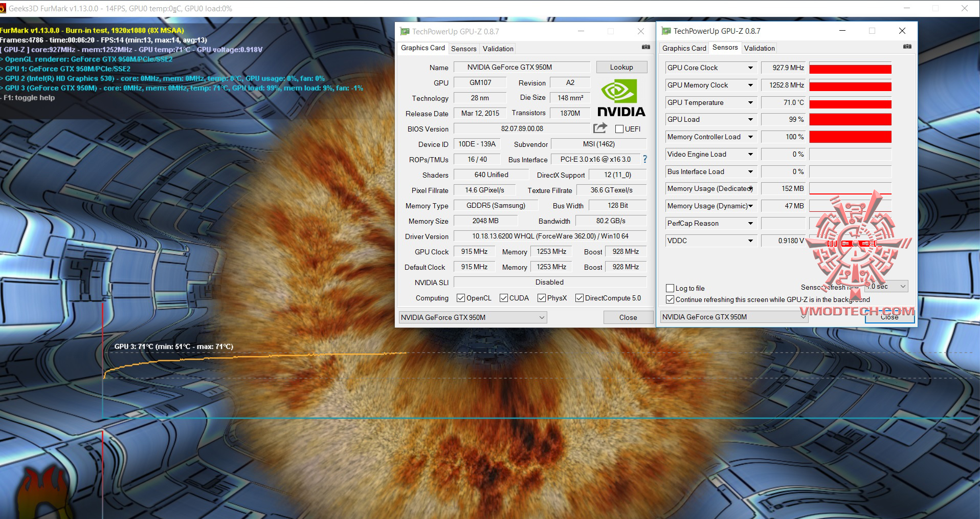Toggle the PhysX checkbox
The width and height of the screenshot is (980, 519).
tap(542, 298)
